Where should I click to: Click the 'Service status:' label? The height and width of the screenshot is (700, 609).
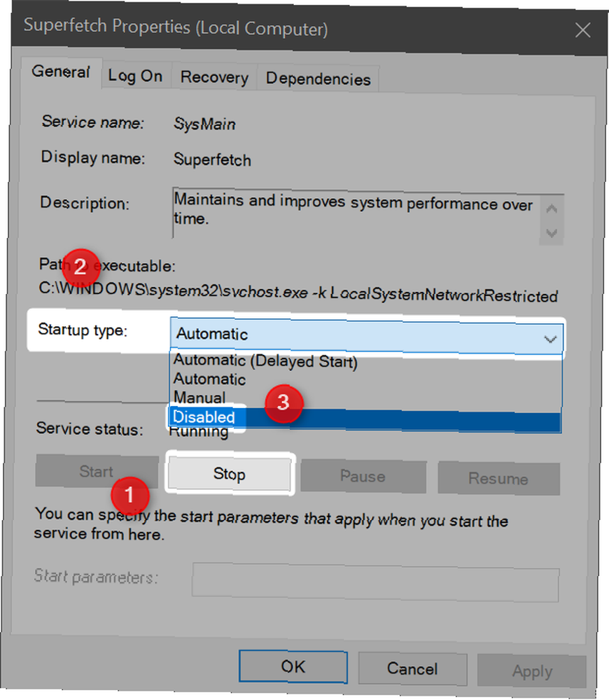(90, 428)
